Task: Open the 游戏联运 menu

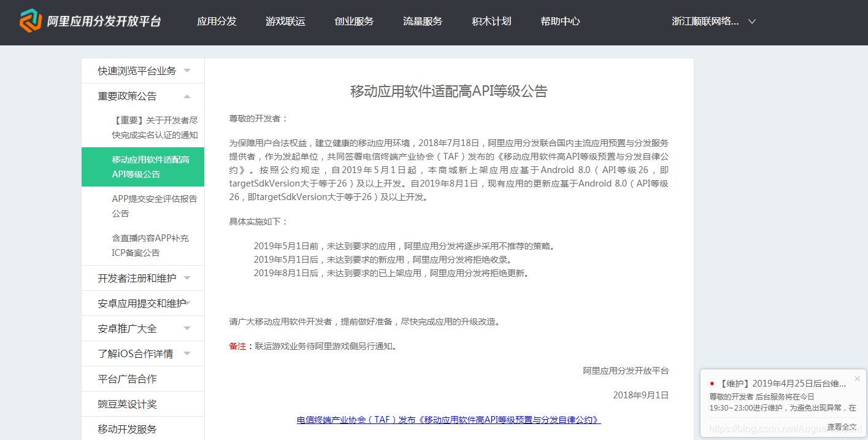Action: pyautogui.click(x=285, y=21)
